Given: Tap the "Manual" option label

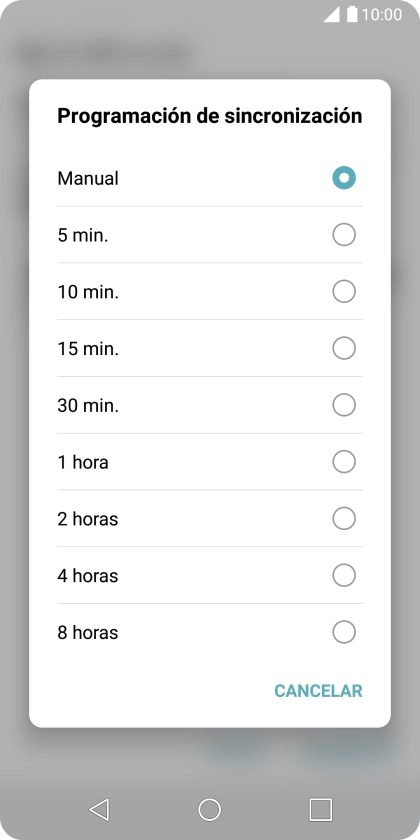Looking at the screenshot, I should (x=88, y=178).
